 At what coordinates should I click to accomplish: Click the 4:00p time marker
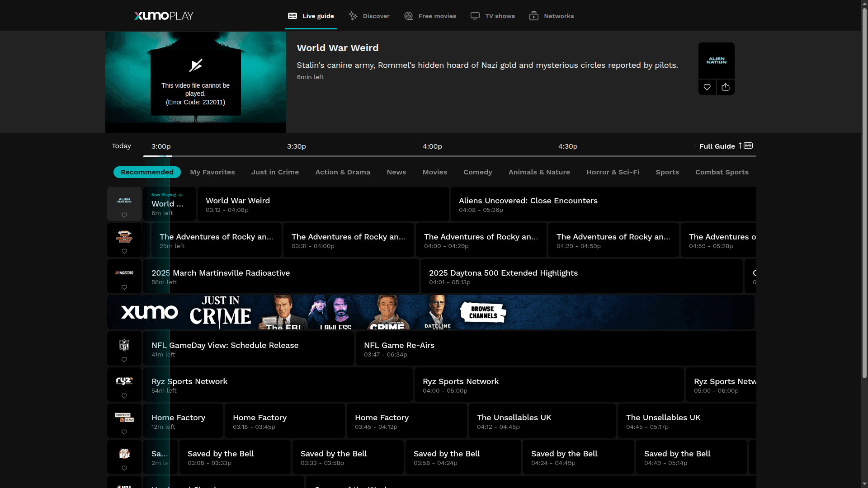pyautogui.click(x=432, y=146)
